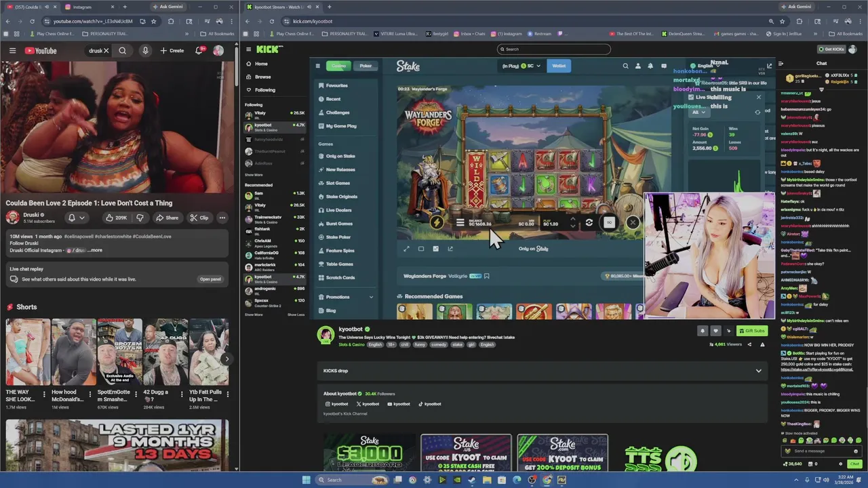
Task: Click the Stake search magnifier icon
Action: tap(625, 66)
